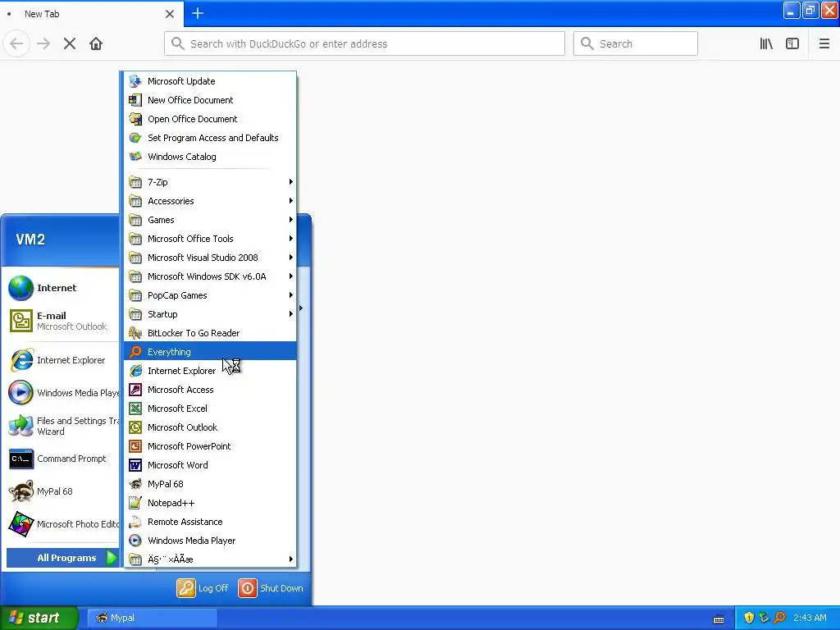Click the on-screen keyboard taskbar icon
The width and height of the screenshot is (840, 630).
tap(719, 619)
